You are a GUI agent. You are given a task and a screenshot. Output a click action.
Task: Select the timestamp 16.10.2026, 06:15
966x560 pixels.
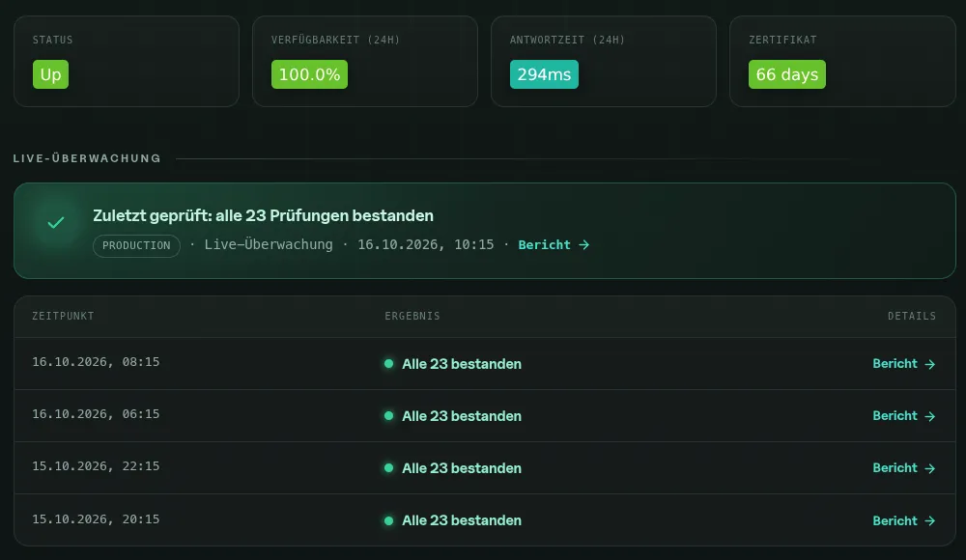tap(96, 414)
